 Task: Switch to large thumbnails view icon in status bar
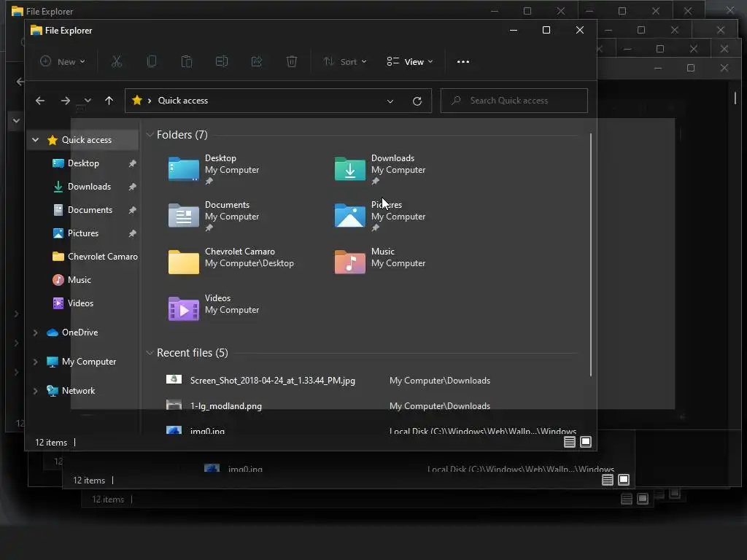click(586, 442)
